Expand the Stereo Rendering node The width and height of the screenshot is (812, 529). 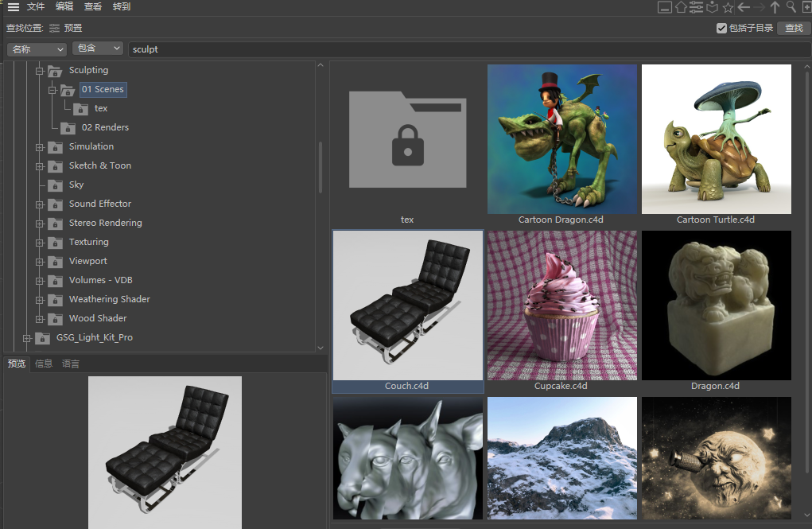point(39,224)
